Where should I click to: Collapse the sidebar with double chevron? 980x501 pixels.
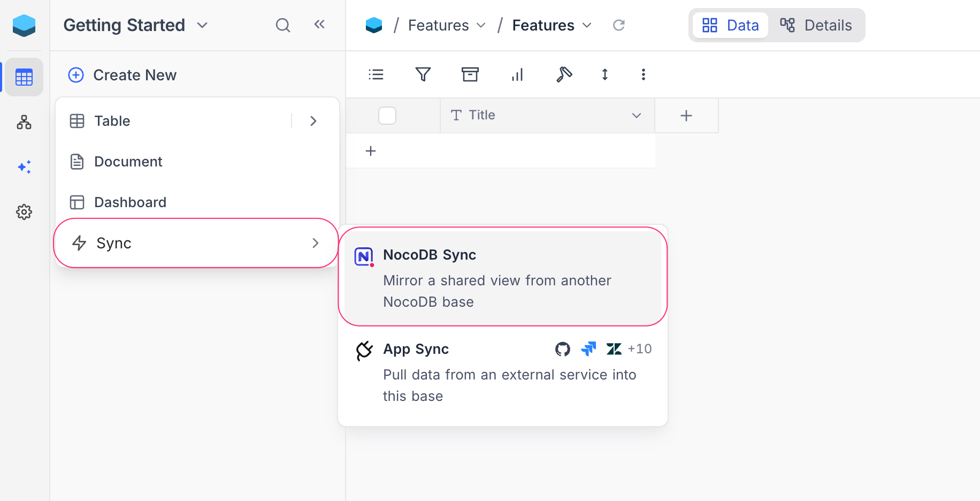pyautogui.click(x=319, y=24)
